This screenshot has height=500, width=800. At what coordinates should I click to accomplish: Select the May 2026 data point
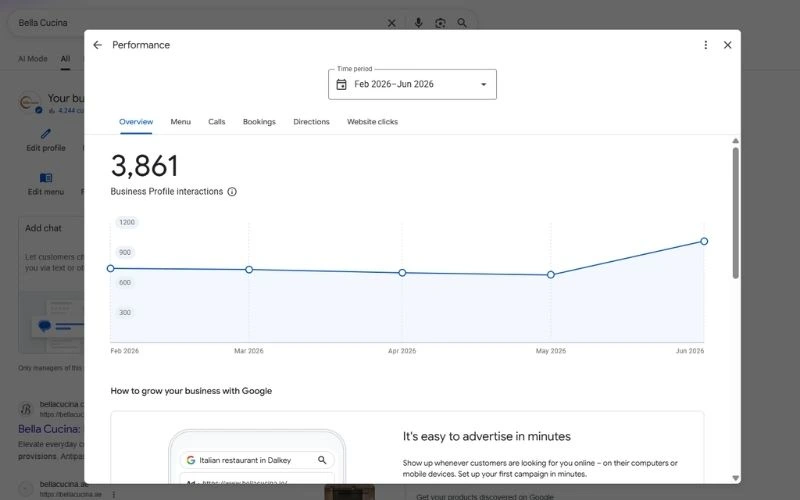[551, 274]
